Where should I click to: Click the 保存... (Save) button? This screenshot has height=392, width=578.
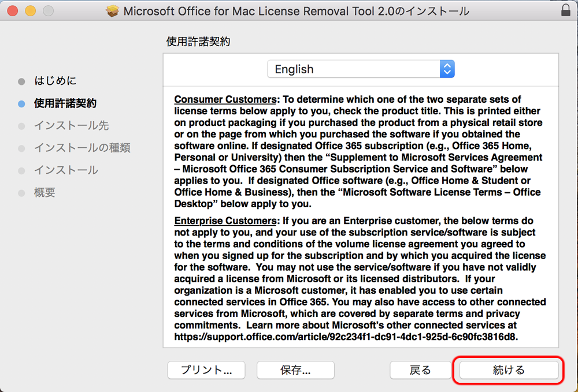pos(295,370)
